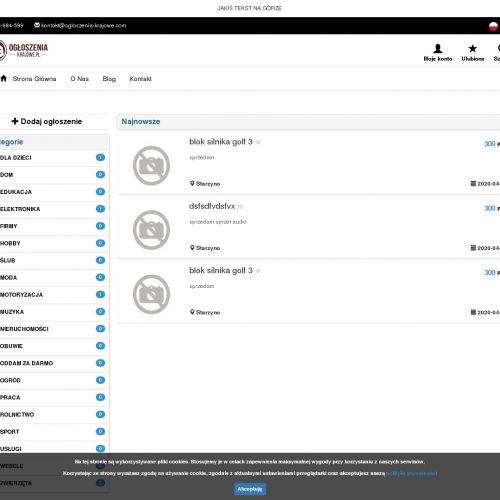Click the email envelope icon in the top bar
Screen dimensions: 500x500
pyautogui.click(x=37, y=25)
